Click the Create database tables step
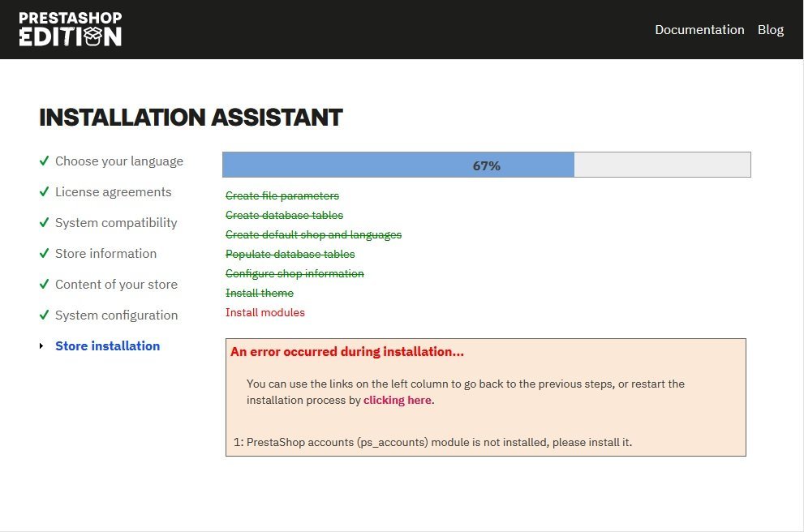Image resolution: width=804 pixels, height=532 pixels. point(284,215)
